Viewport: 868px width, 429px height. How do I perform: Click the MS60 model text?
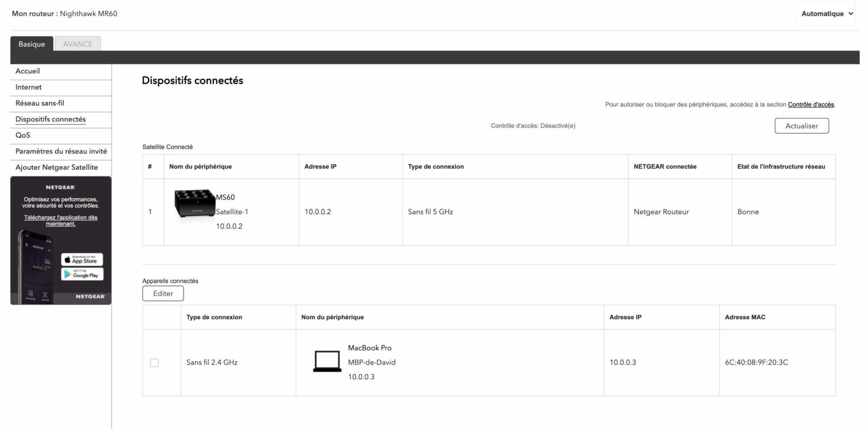pyautogui.click(x=225, y=197)
